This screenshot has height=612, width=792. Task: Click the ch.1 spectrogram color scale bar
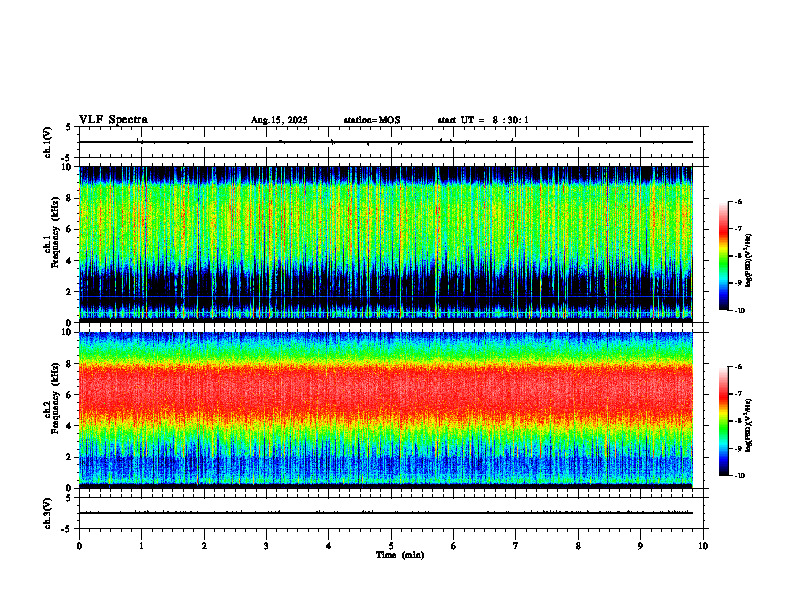[x=723, y=256]
